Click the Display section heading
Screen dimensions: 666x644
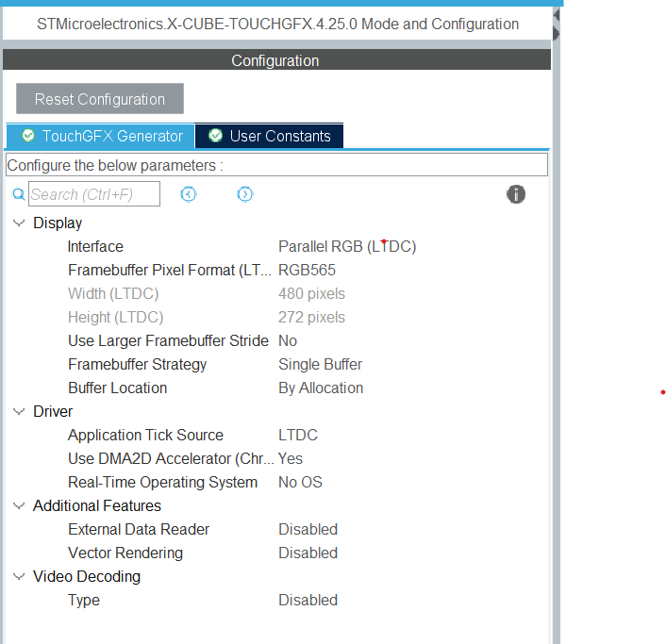[58, 223]
